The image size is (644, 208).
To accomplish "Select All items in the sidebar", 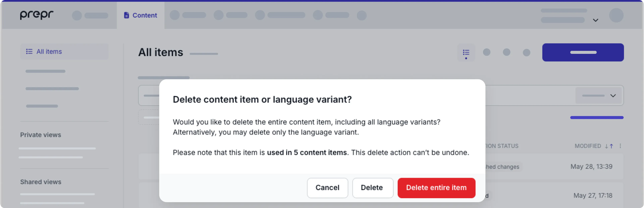I will (64, 51).
